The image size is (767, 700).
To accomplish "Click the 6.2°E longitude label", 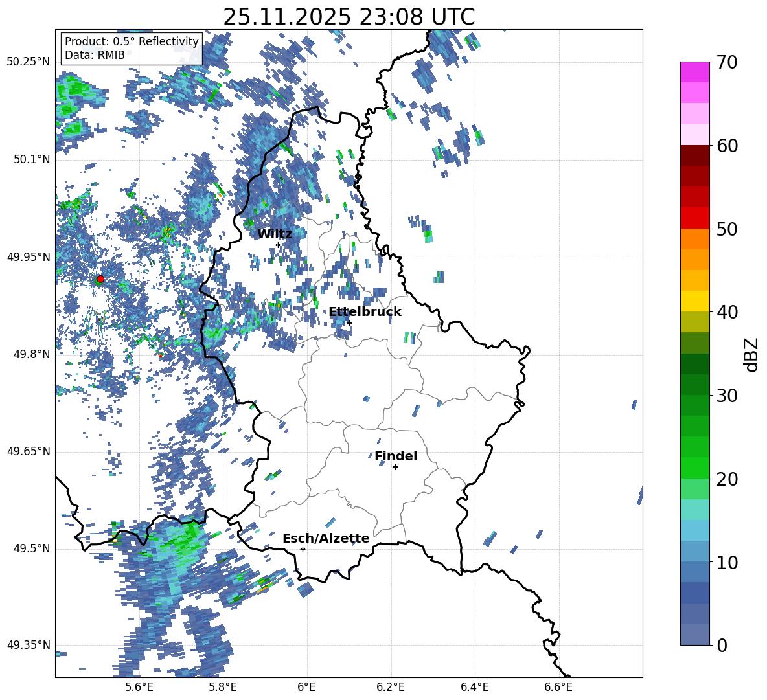I will tap(391, 687).
